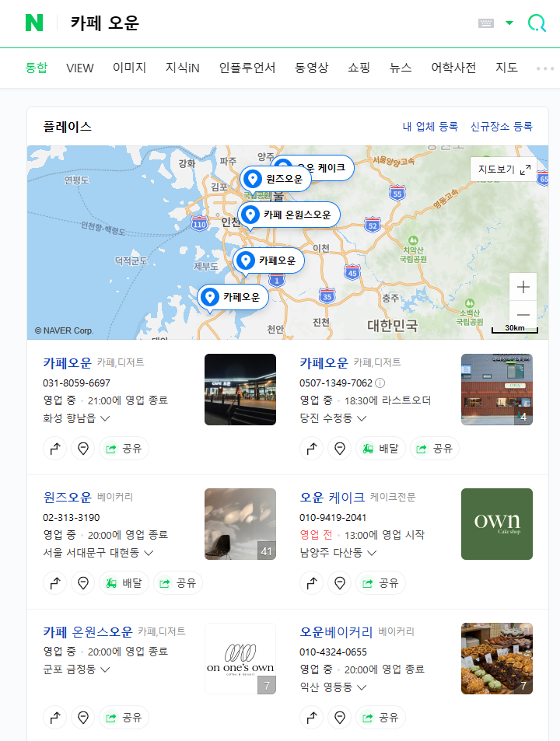Click the green search magnifier icon

pyautogui.click(x=537, y=23)
